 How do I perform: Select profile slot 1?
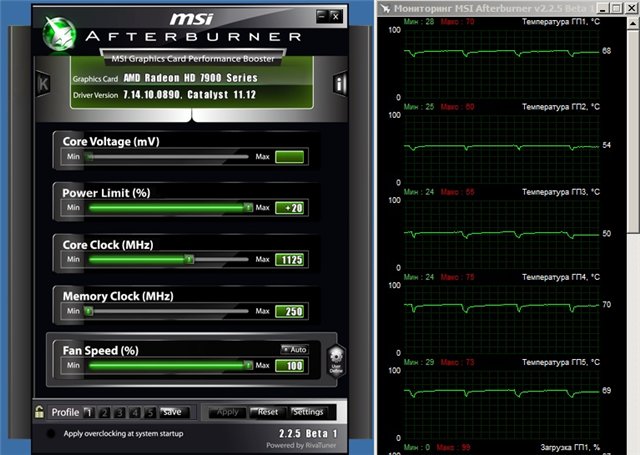(89, 413)
